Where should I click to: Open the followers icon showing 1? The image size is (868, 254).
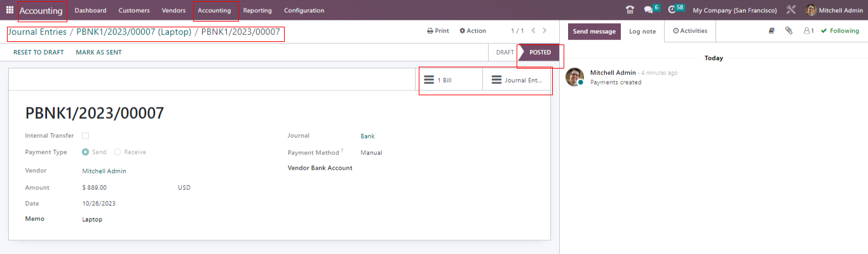point(808,30)
